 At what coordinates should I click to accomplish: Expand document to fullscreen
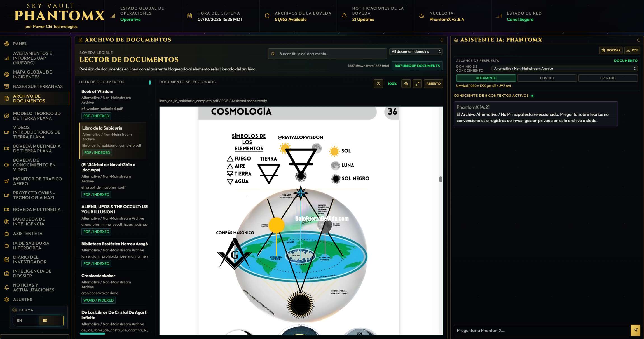tap(417, 84)
